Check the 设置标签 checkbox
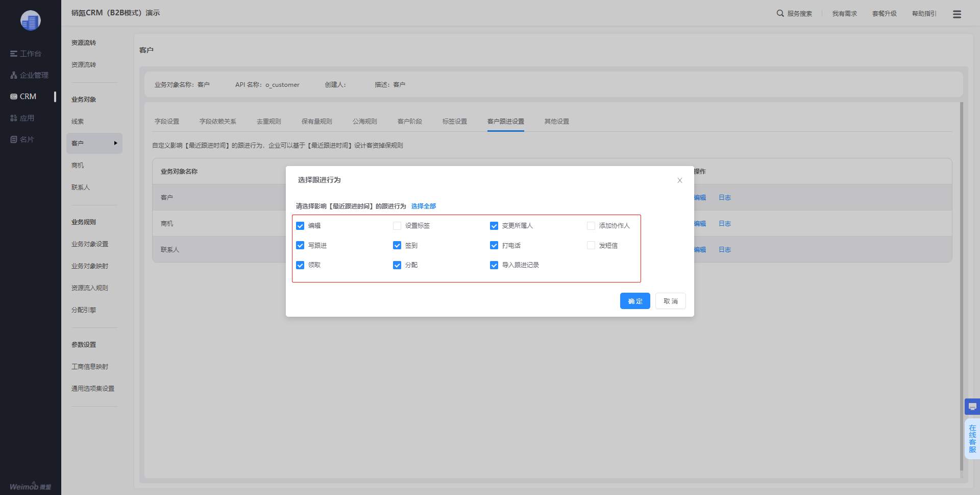 [397, 226]
